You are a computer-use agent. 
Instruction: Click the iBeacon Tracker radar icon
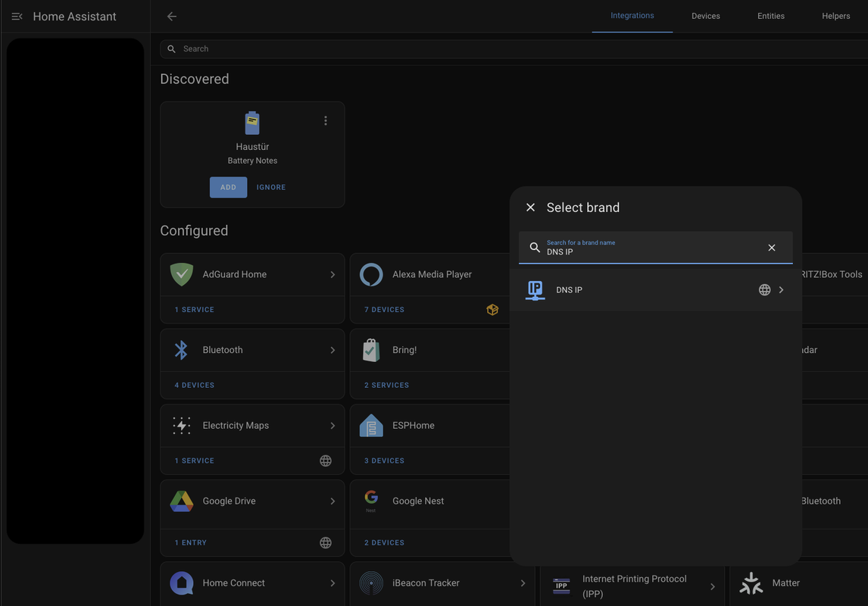pyautogui.click(x=371, y=583)
